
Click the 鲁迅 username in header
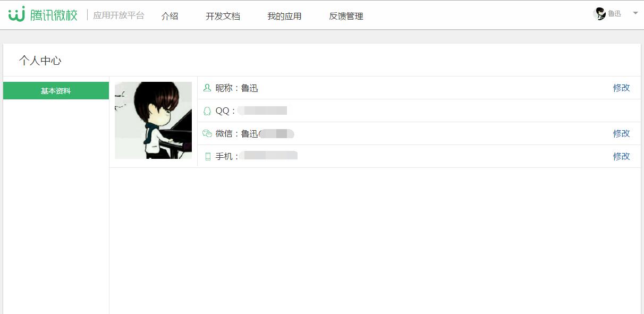point(615,14)
